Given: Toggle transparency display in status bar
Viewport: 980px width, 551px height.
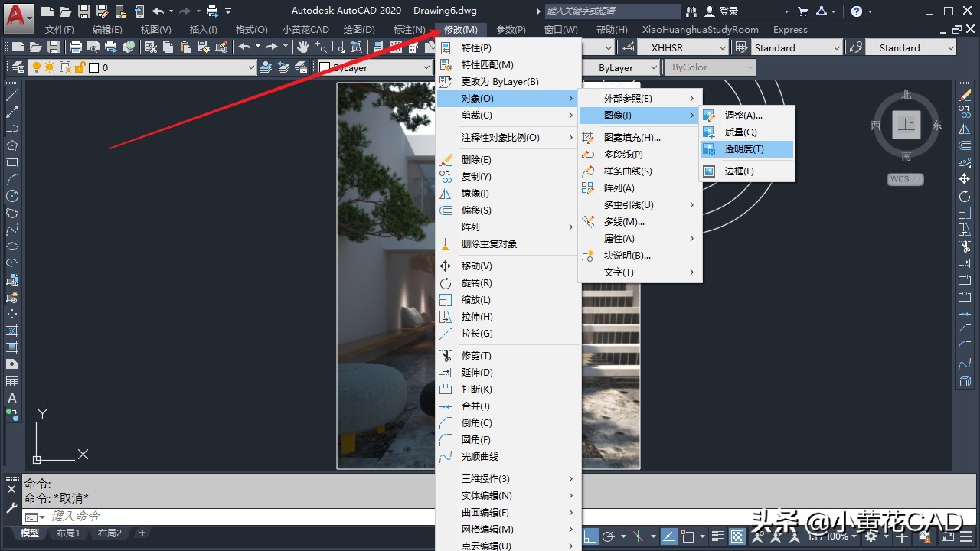Looking at the screenshot, I should [x=737, y=536].
